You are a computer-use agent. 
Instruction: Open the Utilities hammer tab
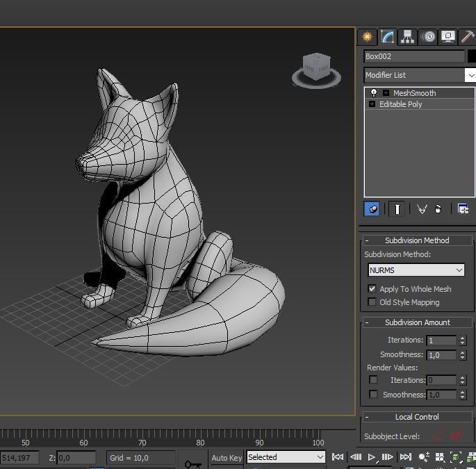468,37
